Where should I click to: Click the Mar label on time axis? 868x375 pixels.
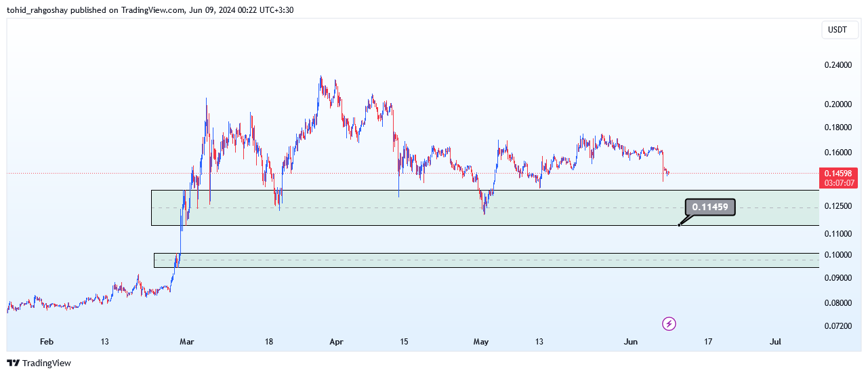click(188, 342)
